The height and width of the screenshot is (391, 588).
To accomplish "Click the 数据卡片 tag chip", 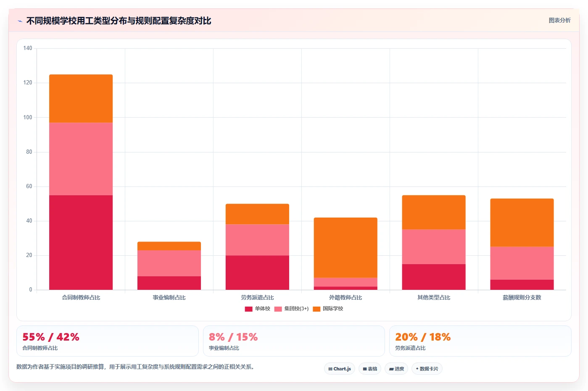I will pos(427,369).
